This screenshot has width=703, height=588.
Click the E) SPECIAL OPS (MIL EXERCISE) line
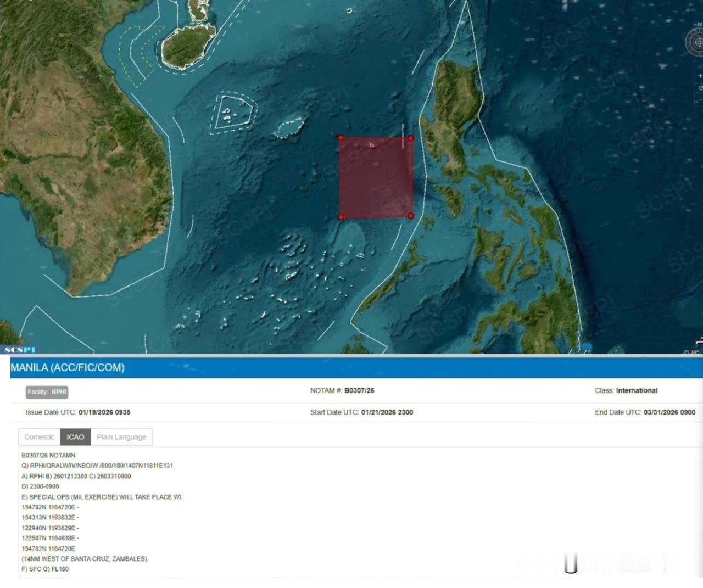[x=102, y=497]
